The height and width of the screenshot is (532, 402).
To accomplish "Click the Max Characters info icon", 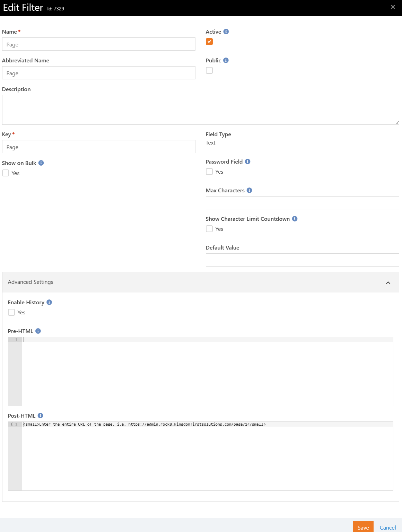I will pyautogui.click(x=249, y=190).
